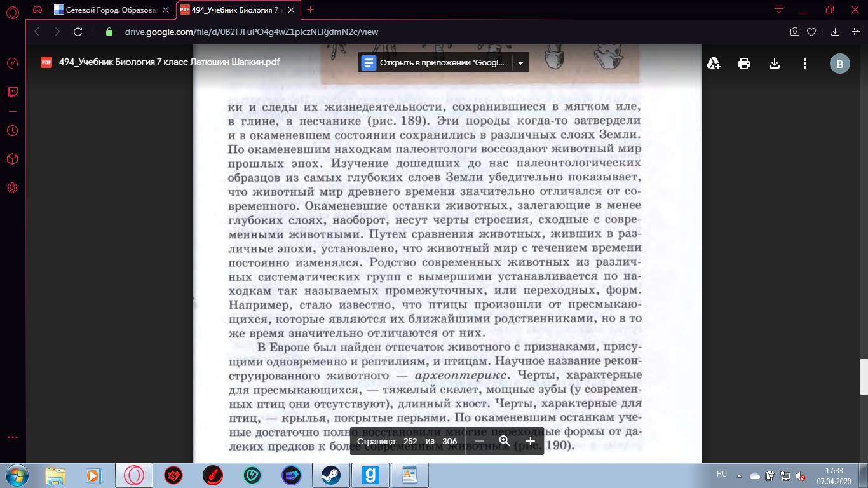Close the 494_Учебник Биология tab
This screenshot has height=488, width=868.
292,10
